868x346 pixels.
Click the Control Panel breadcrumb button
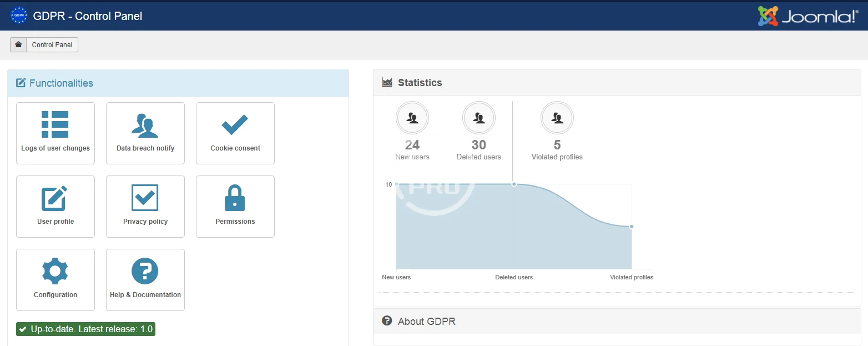52,45
